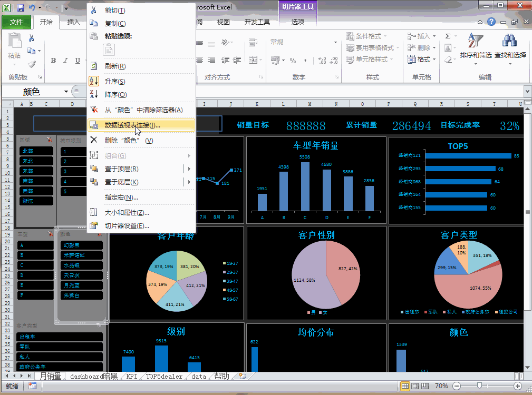Viewport: 532px width, 395px height.
Task: Click the Undo arrow icon in the title bar
Action: 32,7
